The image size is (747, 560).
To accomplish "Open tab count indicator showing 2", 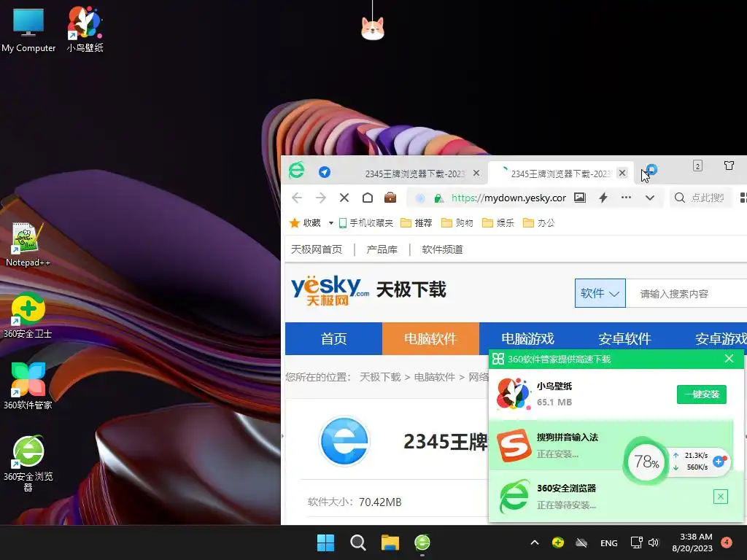I will tap(697, 166).
